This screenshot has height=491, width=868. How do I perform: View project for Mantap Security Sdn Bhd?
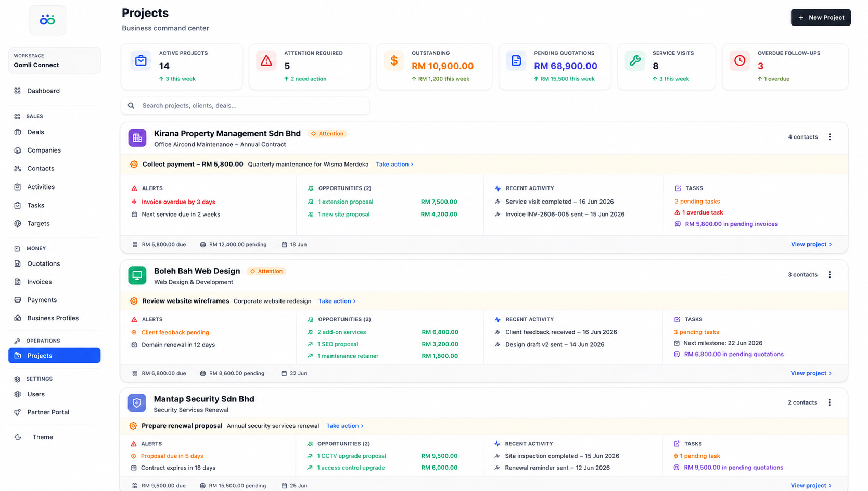[811, 486]
